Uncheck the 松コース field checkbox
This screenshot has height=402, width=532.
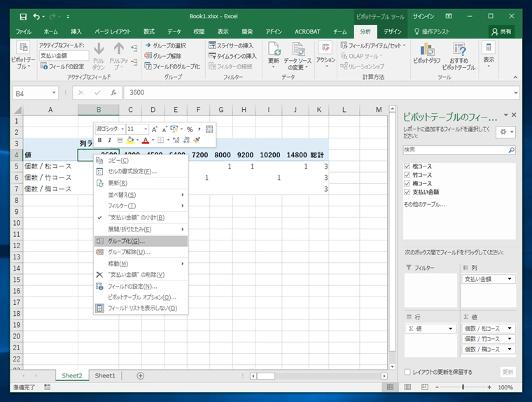[407, 166]
